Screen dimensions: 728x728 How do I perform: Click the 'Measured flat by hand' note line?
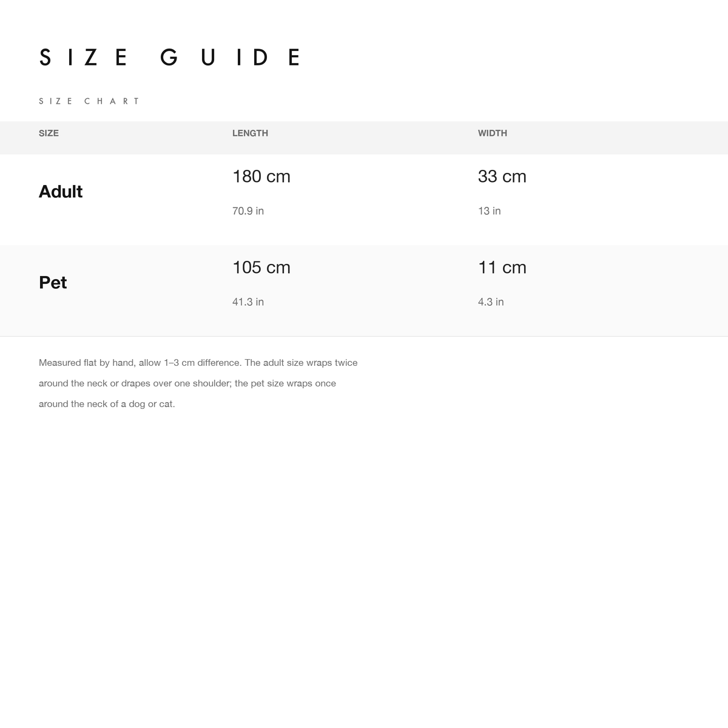[198, 363]
